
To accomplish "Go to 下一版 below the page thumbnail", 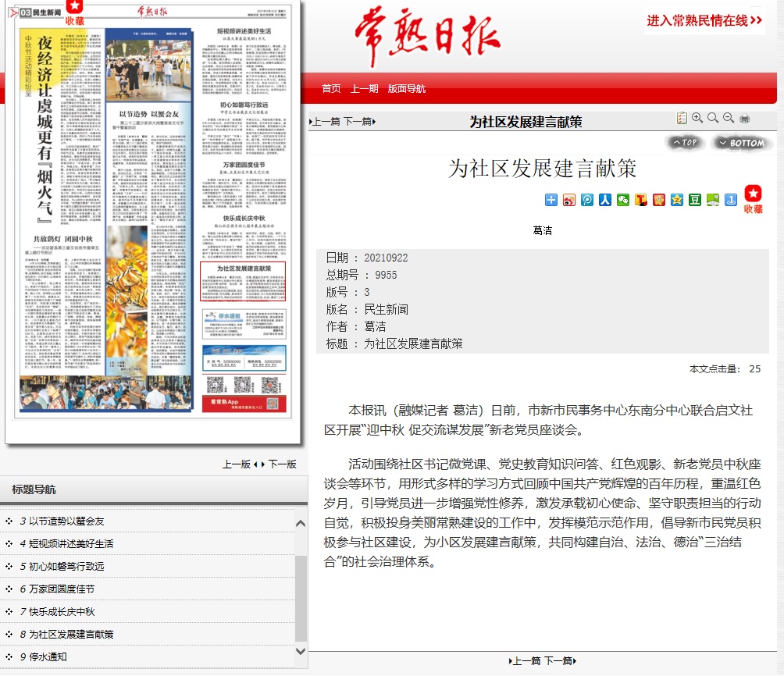I will [x=283, y=464].
